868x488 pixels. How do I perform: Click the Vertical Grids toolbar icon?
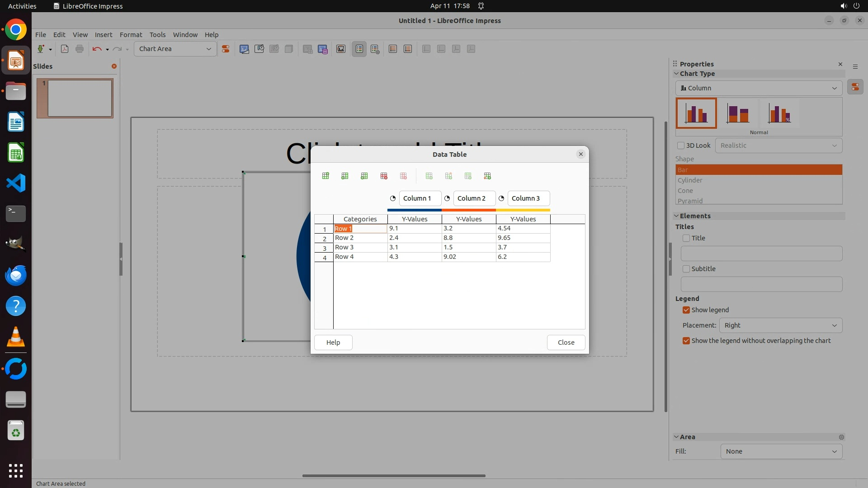408,49
